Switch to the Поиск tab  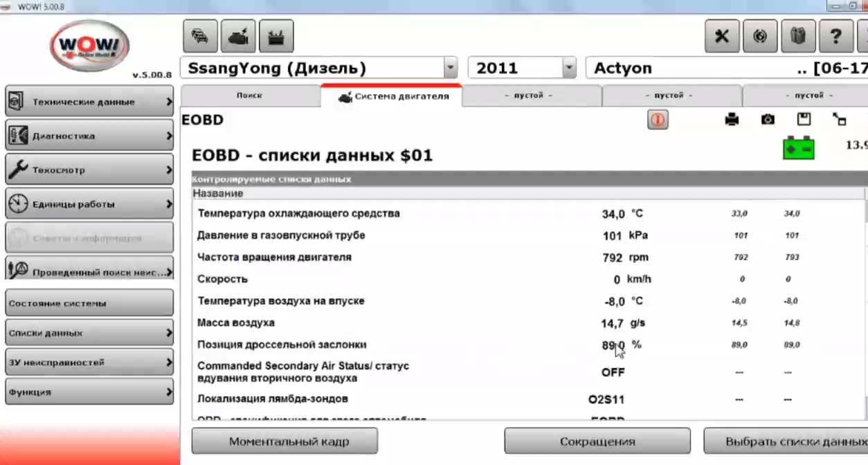pos(250,95)
